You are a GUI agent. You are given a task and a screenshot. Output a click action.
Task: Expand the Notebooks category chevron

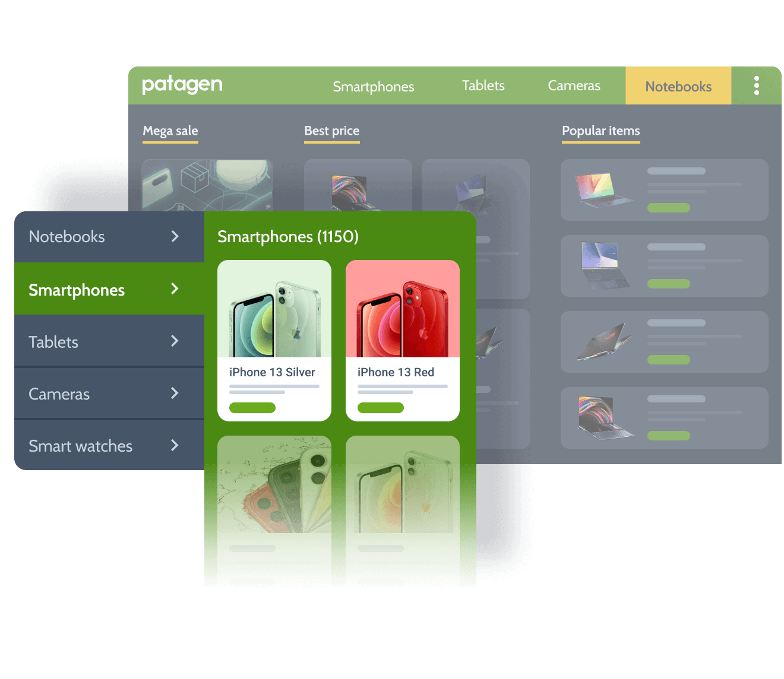(175, 236)
